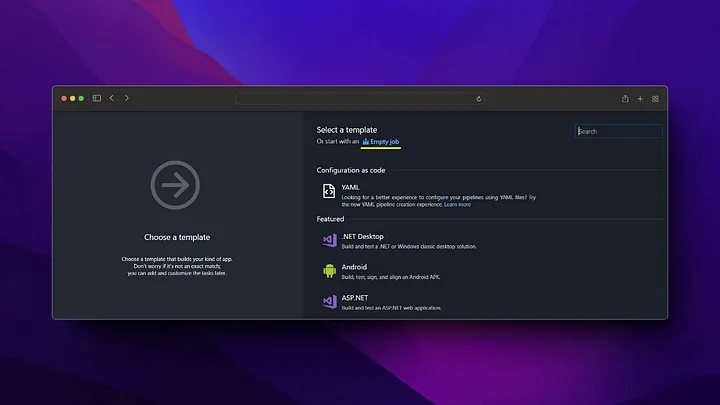Minimize the window with yellow button

click(73, 98)
